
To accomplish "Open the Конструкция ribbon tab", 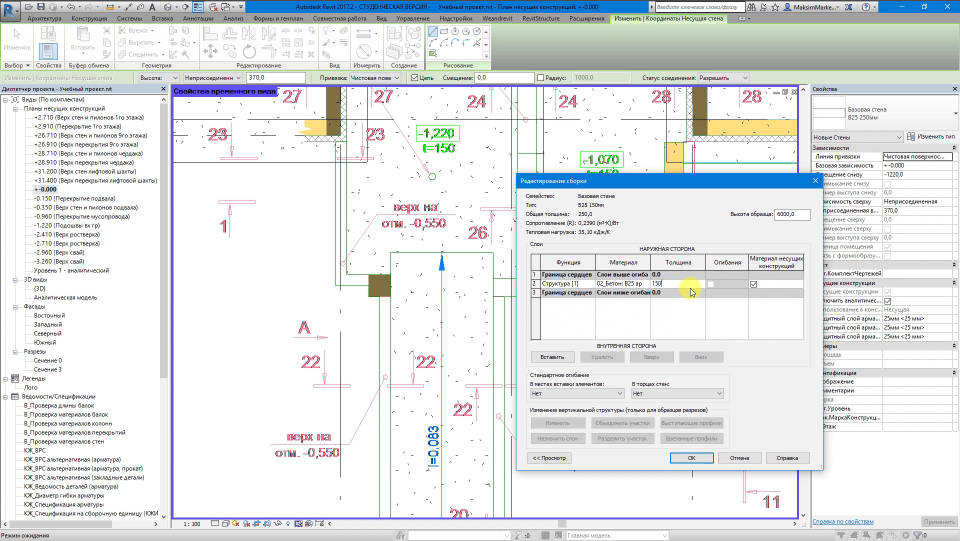I will tap(89, 18).
